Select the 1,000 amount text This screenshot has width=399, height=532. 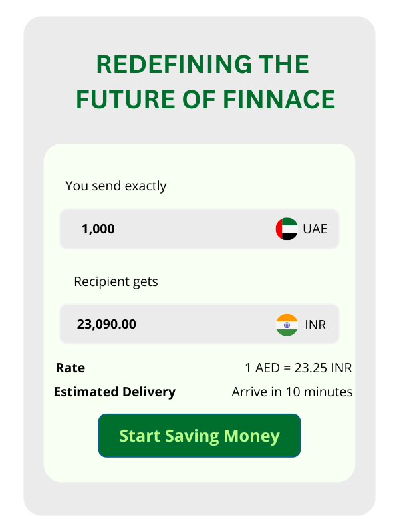(x=98, y=229)
